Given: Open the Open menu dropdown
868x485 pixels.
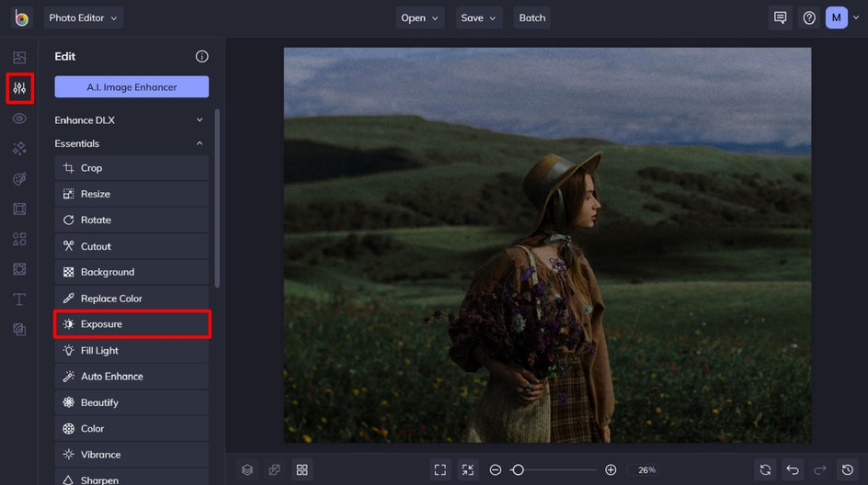Looking at the screenshot, I should 419,17.
